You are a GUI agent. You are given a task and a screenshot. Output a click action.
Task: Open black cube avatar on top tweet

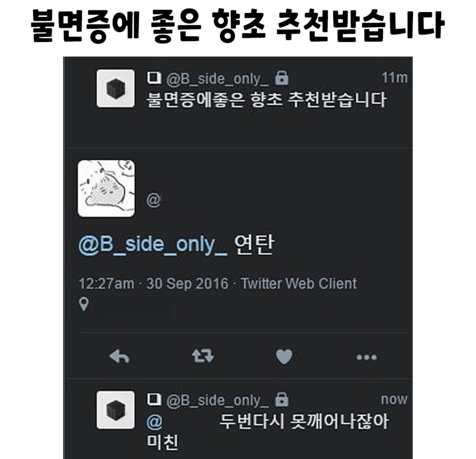pyautogui.click(x=116, y=89)
